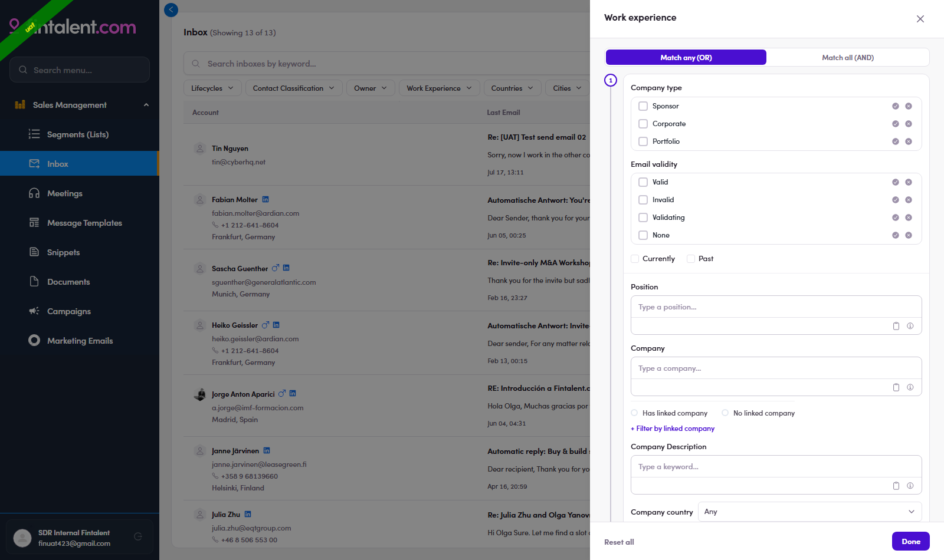Click the Company Description keyword input
This screenshot has width=944, height=560.
(x=776, y=467)
